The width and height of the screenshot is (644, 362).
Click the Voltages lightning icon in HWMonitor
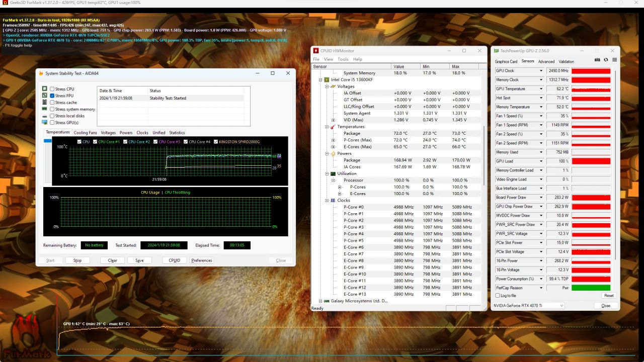click(333, 86)
